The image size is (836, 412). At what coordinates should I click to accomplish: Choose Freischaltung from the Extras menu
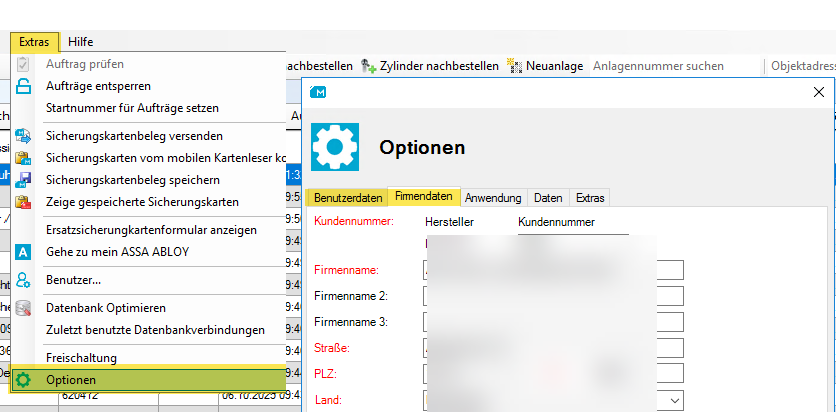point(81,358)
